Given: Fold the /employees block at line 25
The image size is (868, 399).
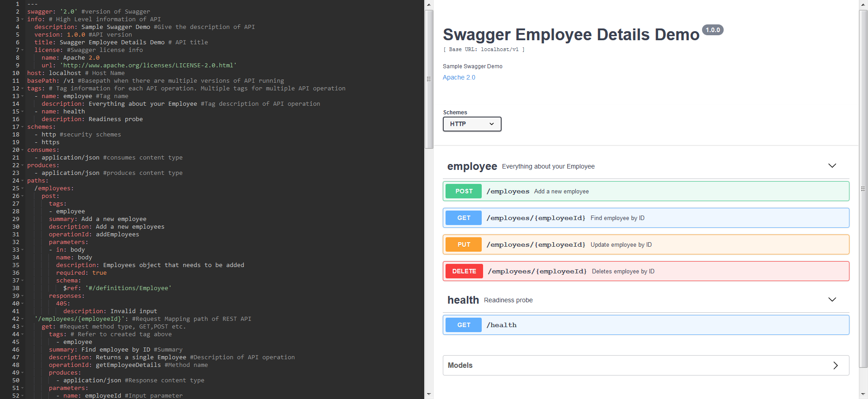Looking at the screenshot, I should pyautogui.click(x=23, y=188).
